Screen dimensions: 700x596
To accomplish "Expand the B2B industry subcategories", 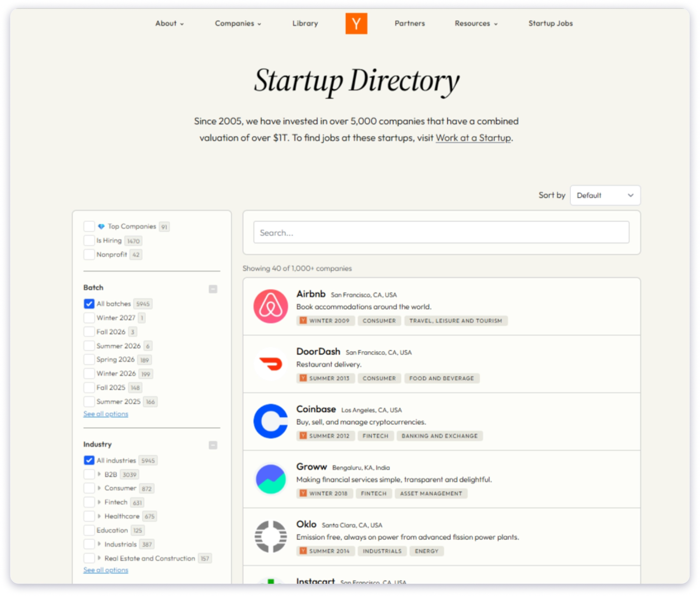I will click(99, 474).
